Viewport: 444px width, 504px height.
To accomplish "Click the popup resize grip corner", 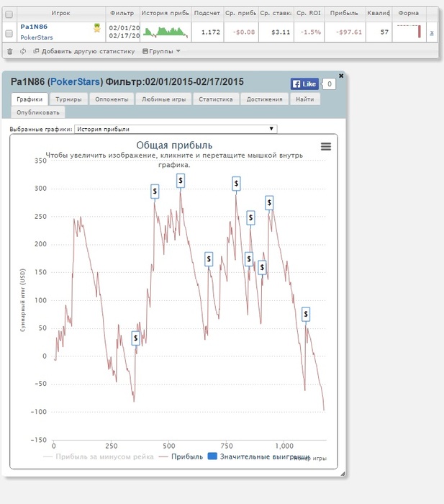I will pos(343,474).
